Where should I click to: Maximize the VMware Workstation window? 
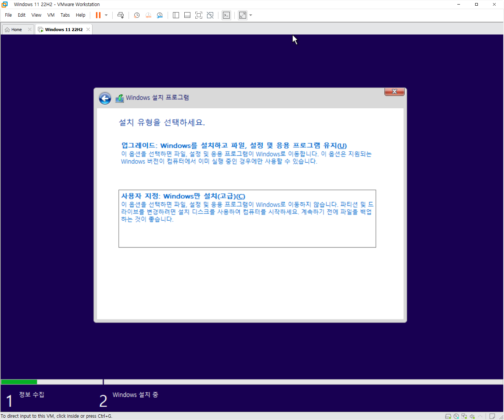point(476,4)
